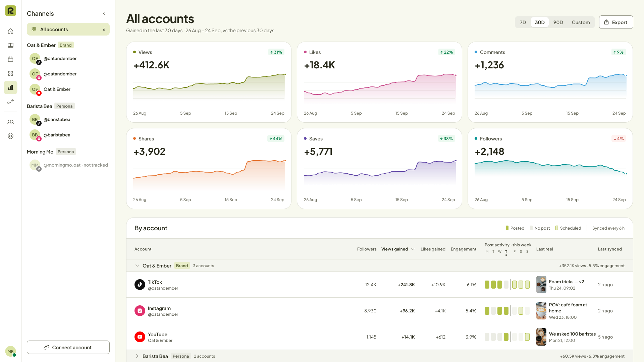644x362 pixels.
Task: Expand the Barista Bea account group
Action: click(x=137, y=356)
